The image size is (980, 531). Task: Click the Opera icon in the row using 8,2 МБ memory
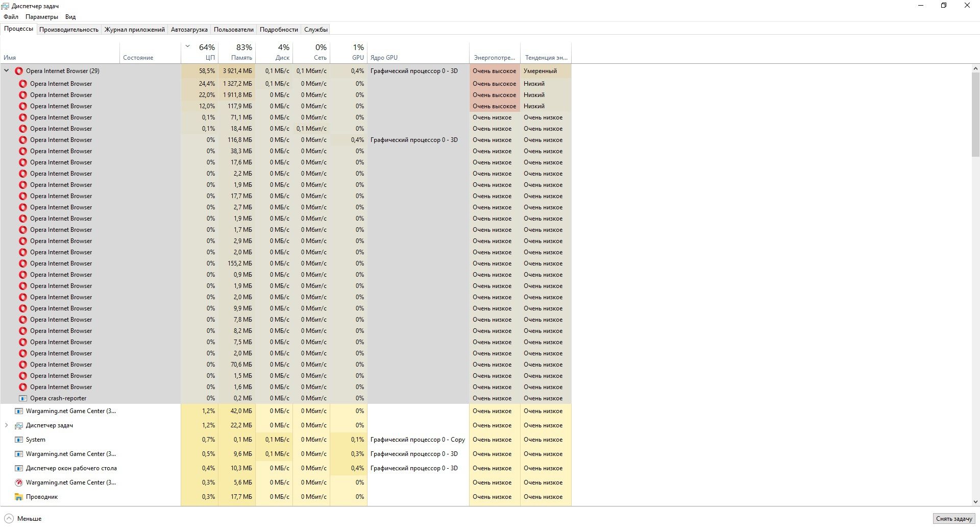tap(23, 331)
